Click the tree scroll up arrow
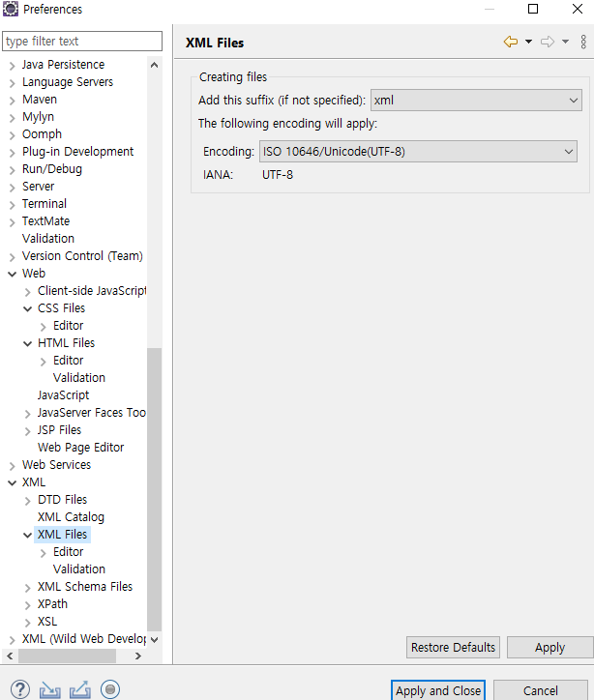Image resolution: width=594 pixels, height=700 pixels. pyautogui.click(x=155, y=65)
